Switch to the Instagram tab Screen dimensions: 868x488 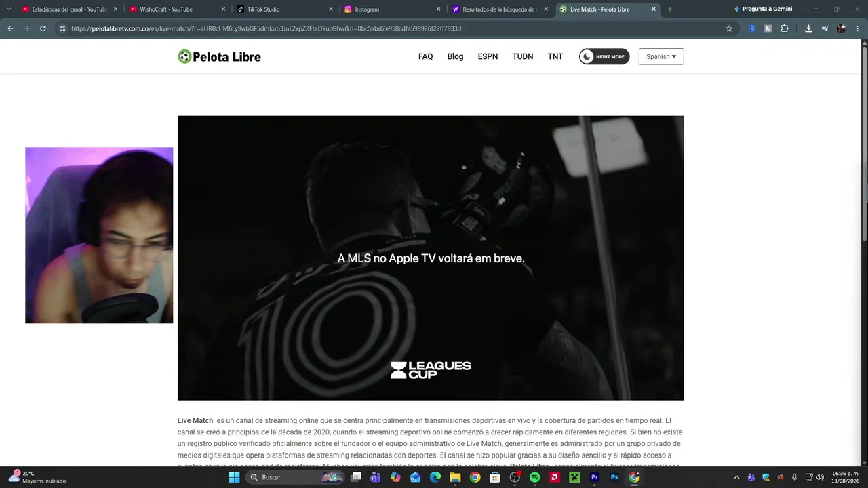coord(391,9)
